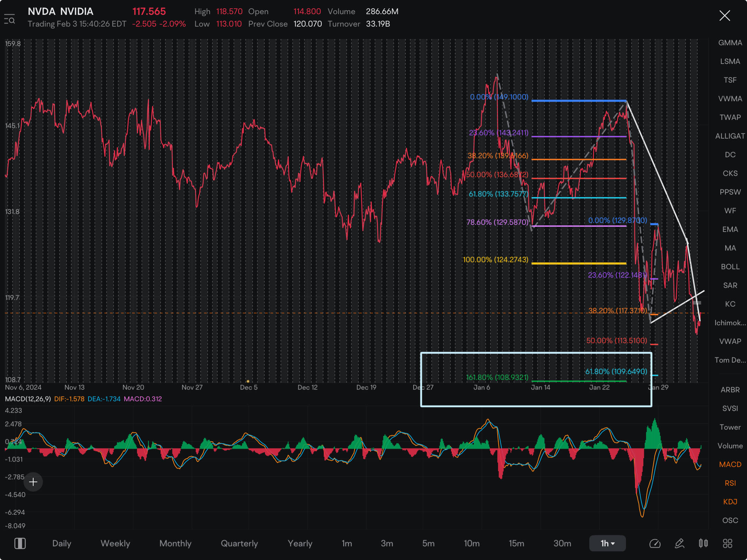Enable the KC indicator

point(730,304)
